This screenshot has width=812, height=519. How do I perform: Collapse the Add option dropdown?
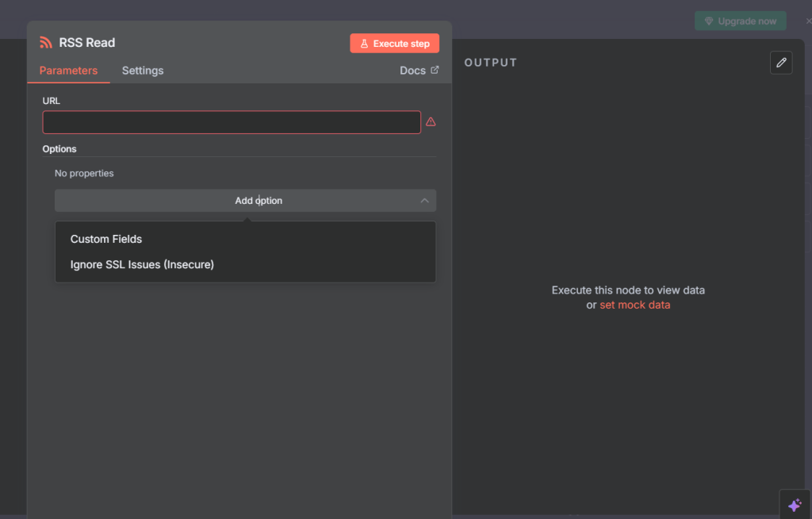click(245, 201)
